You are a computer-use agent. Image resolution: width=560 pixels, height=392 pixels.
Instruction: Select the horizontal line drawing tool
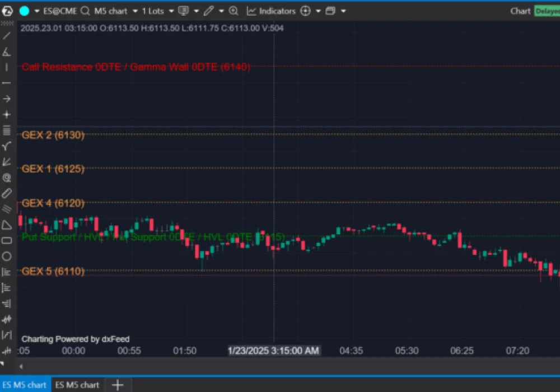(6, 83)
